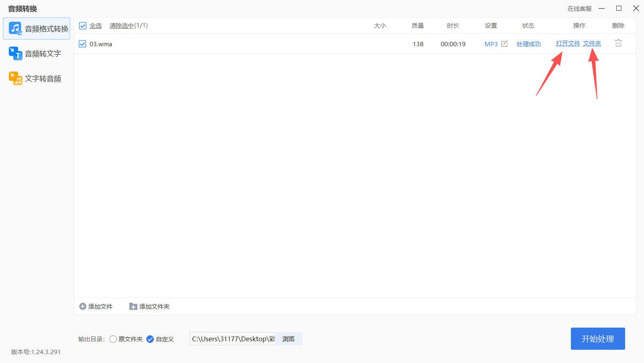Screen dimensions: 644x363
Task: Minimize the 音频转换 window
Action: [602, 8]
